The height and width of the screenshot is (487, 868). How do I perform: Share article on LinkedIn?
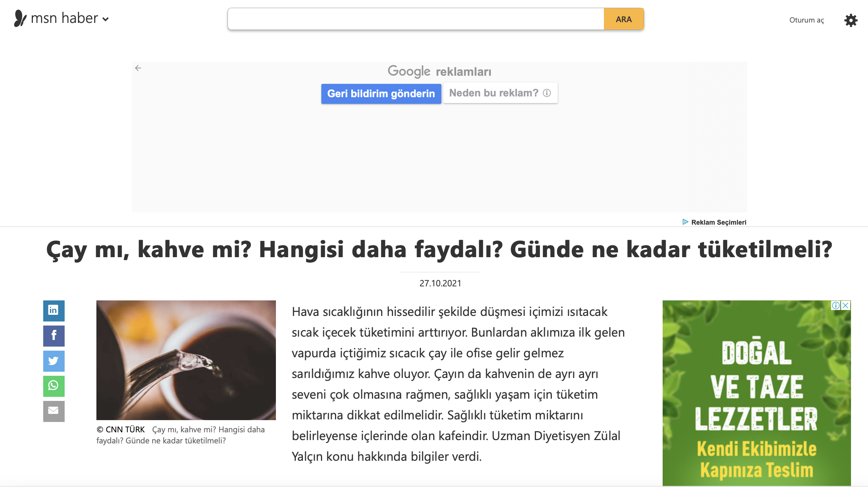pyautogui.click(x=54, y=311)
